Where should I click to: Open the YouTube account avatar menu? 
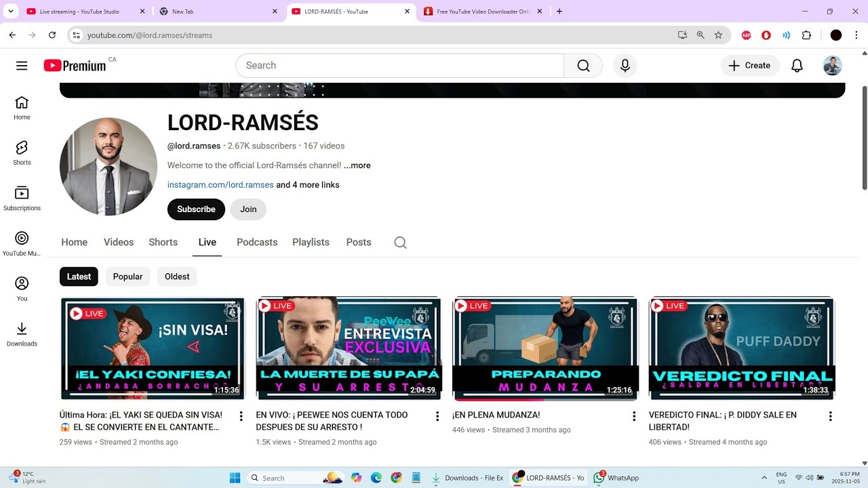coord(833,66)
